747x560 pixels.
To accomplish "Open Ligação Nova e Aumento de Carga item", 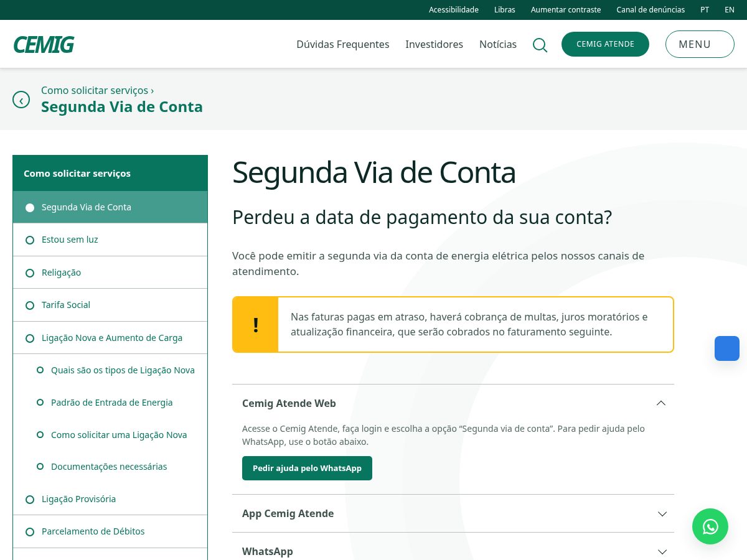I will [x=110, y=338].
